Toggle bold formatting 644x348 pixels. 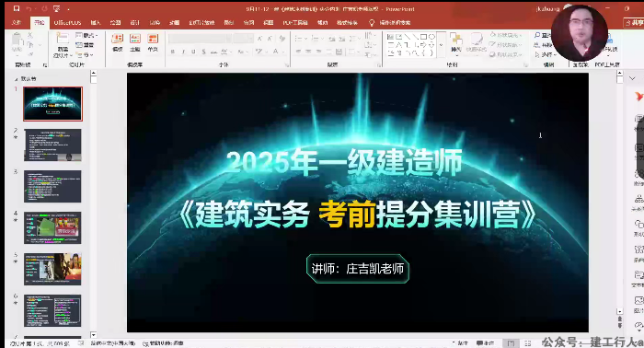tap(173, 52)
